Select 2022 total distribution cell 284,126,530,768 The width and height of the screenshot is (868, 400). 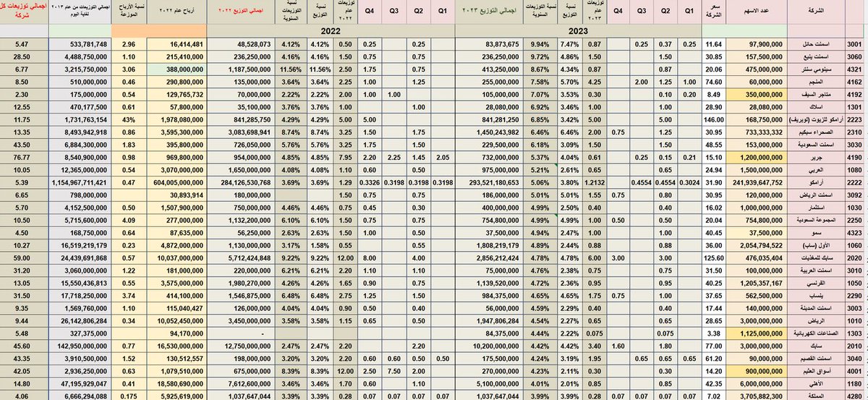tap(242, 182)
